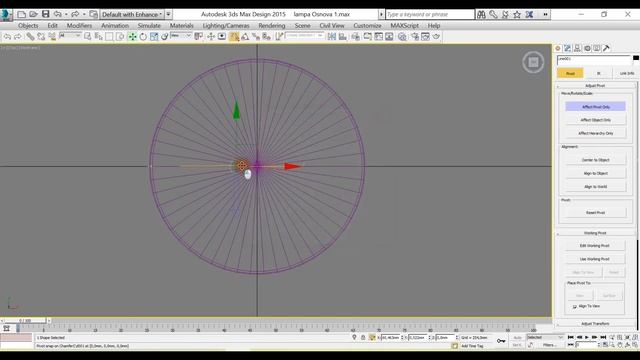Screen dimensions: 640x360
Task: Click the Edit Working Pivot button
Action: tap(595, 246)
